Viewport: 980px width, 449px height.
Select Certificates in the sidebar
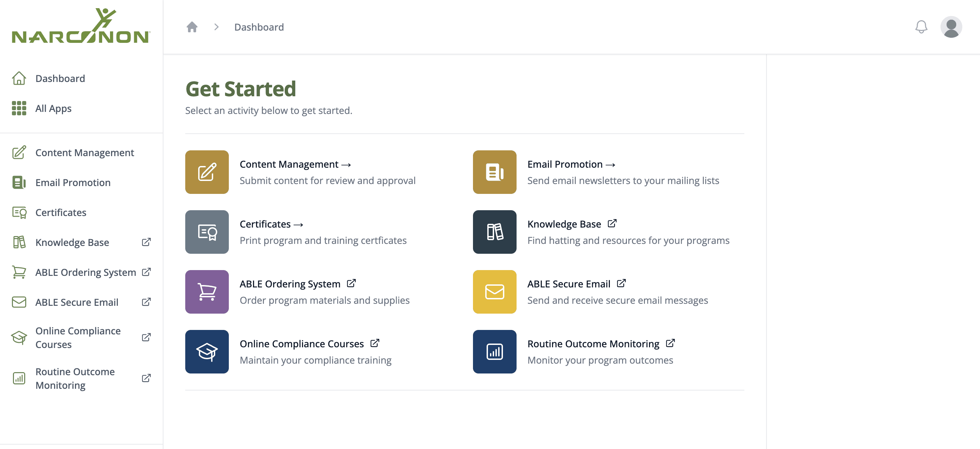coord(61,213)
